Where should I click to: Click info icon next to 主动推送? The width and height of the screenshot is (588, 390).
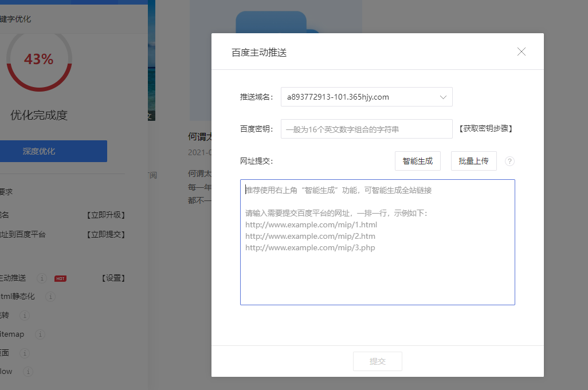coord(42,278)
